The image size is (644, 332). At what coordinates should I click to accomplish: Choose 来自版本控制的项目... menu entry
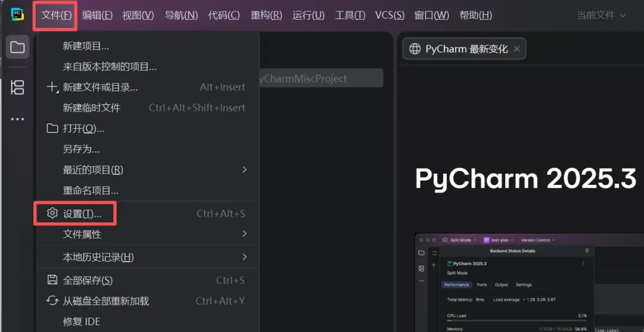tap(148, 67)
